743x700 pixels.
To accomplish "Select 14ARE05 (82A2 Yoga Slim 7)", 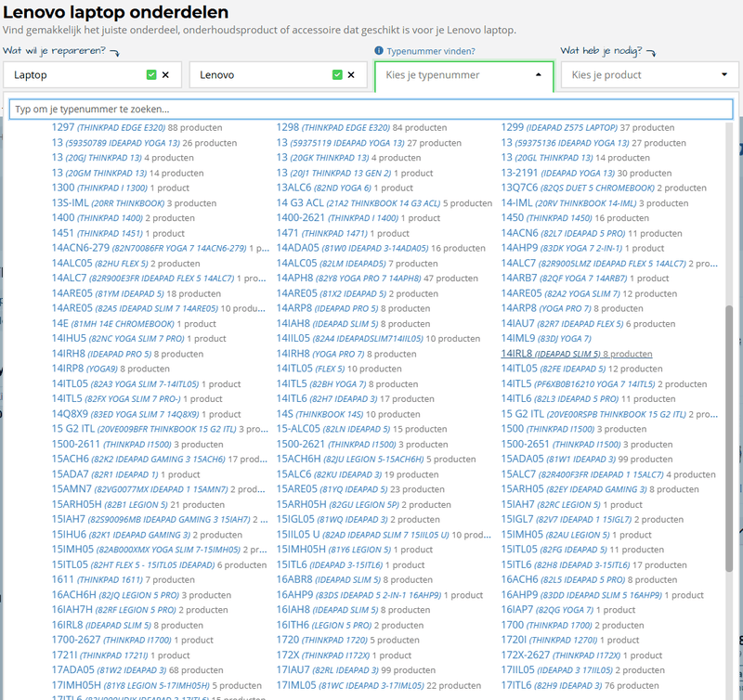I will click(589, 293).
